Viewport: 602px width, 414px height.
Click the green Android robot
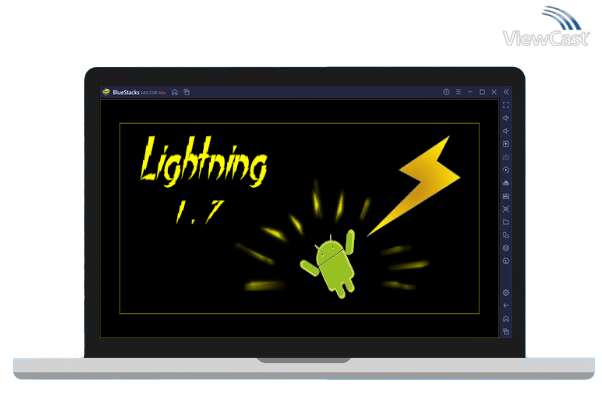tap(329, 263)
